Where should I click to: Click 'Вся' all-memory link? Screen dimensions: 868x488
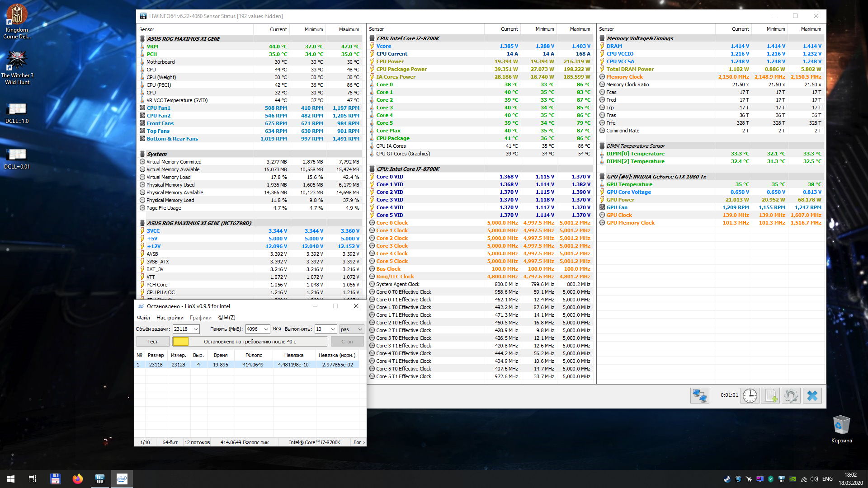(x=277, y=329)
